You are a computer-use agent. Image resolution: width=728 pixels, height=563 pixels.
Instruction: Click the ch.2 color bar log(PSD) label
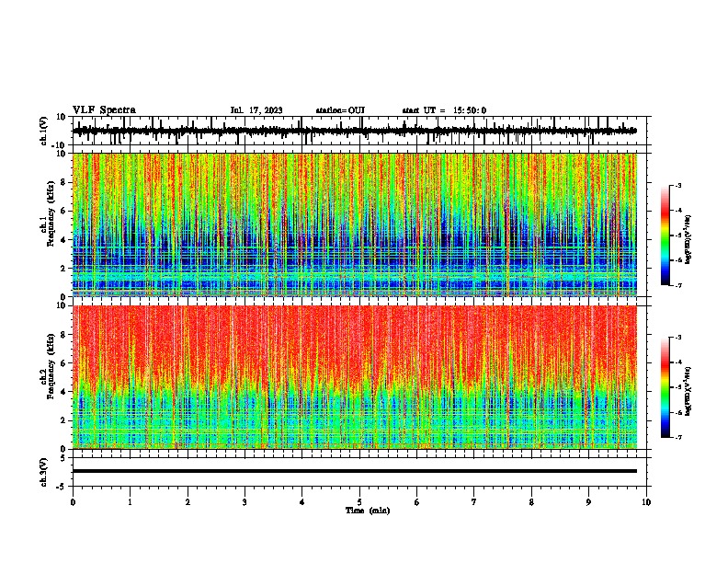click(688, 391)
